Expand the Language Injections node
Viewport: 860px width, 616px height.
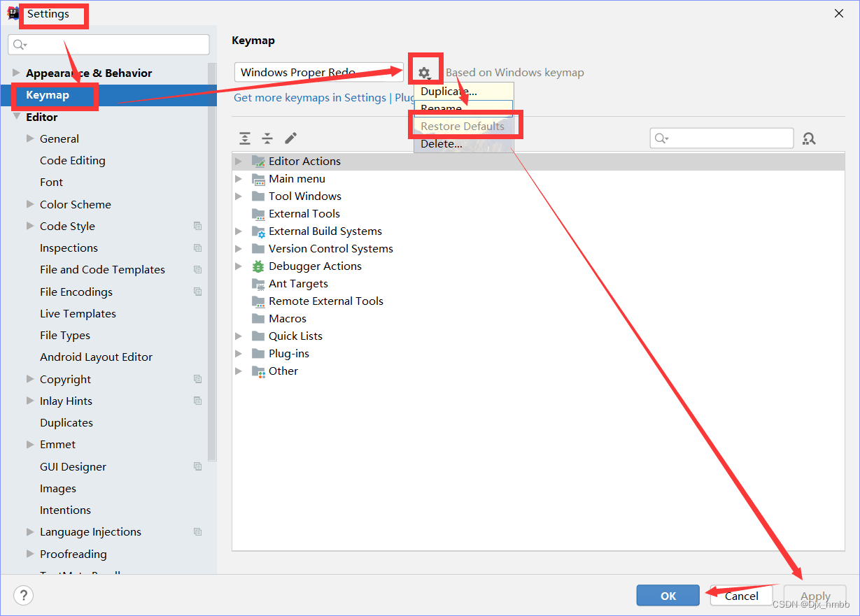[30, 531]
